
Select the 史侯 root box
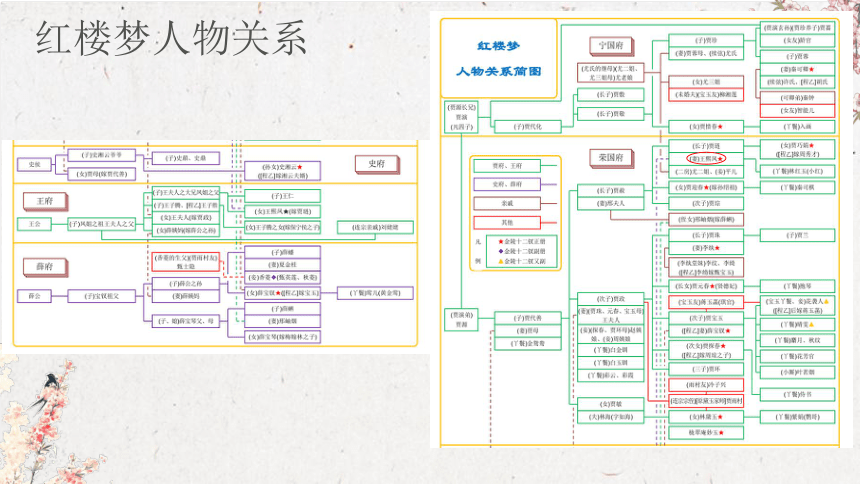click(x=34, y=164)
